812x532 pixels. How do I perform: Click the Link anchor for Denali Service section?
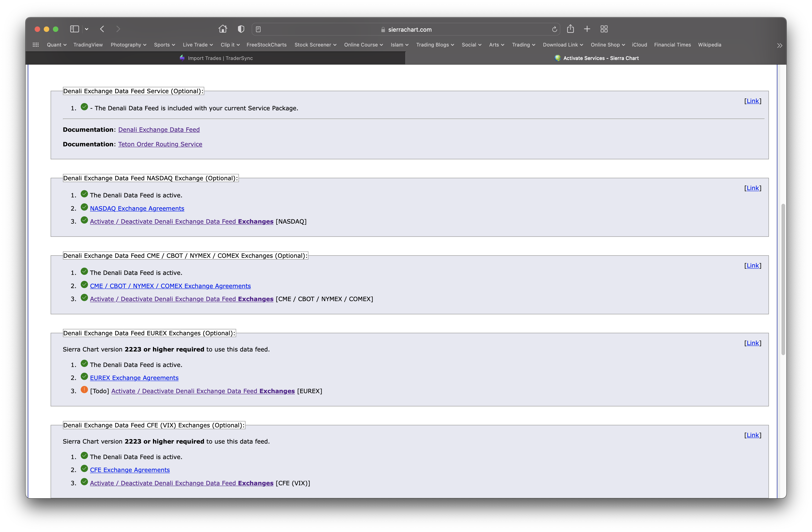pos(753,101)
